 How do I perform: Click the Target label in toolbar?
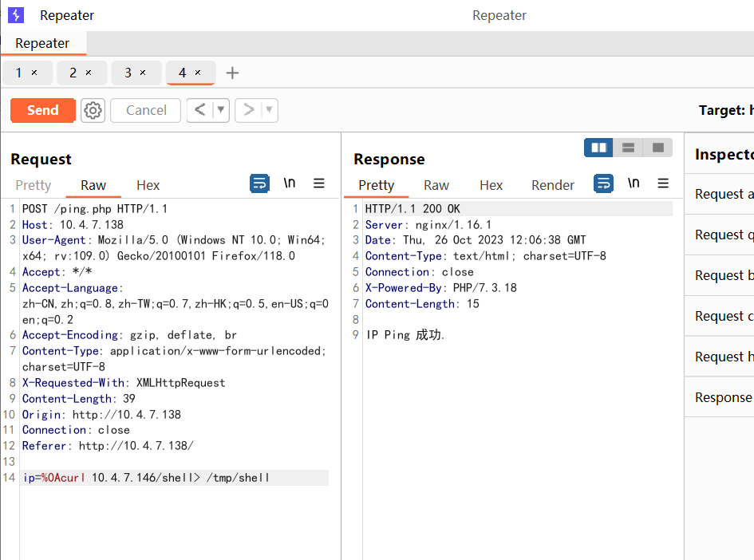(x=725, y=110)
